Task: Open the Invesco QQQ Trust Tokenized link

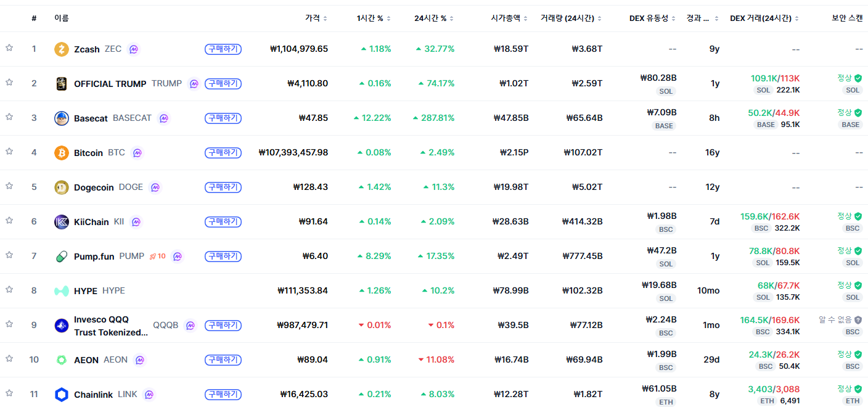Action: click(x=111, y=326)
